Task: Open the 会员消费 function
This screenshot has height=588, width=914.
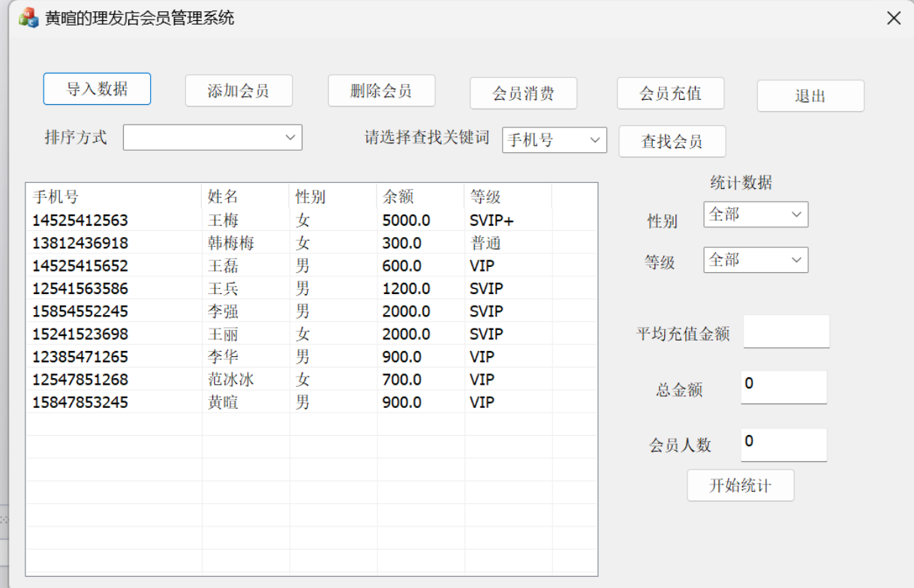Action: [523, 94]
